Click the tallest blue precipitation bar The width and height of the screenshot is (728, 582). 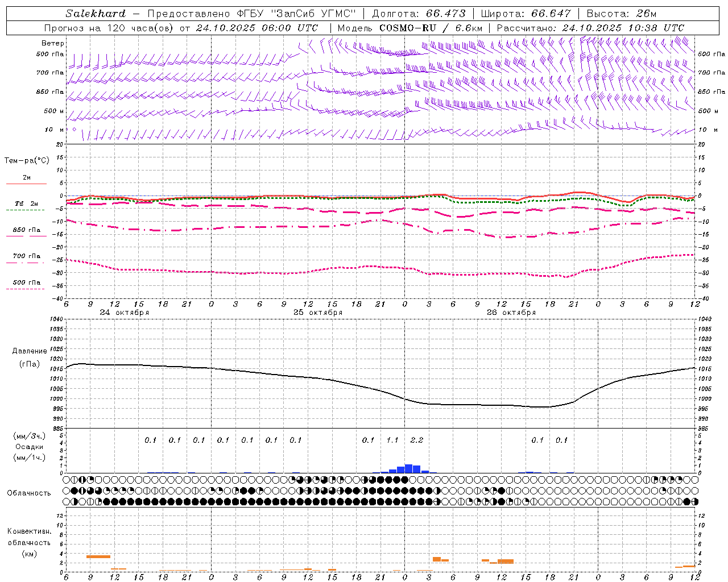point(408,469)
